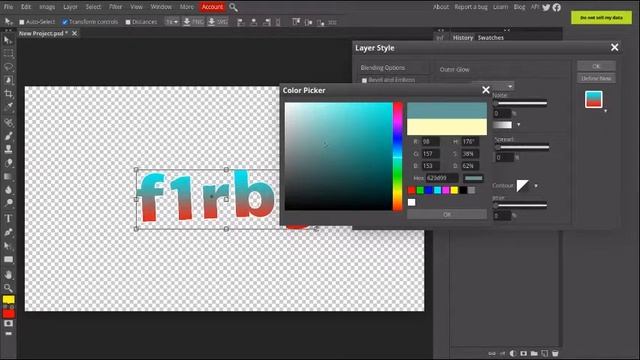This screenshot has width=640, height=360.
Task: Select the Pen tool
Action: point(8,232)
